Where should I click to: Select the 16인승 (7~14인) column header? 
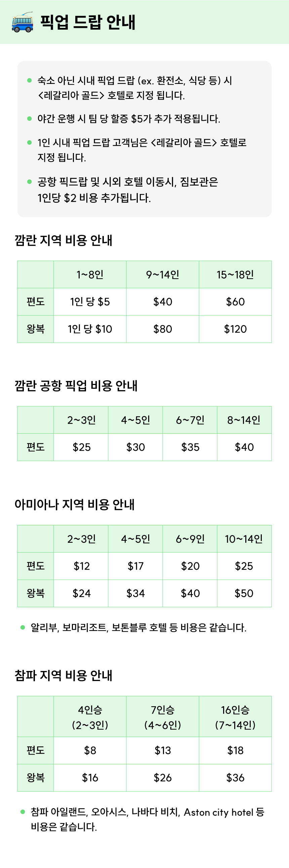pos(235,717)
